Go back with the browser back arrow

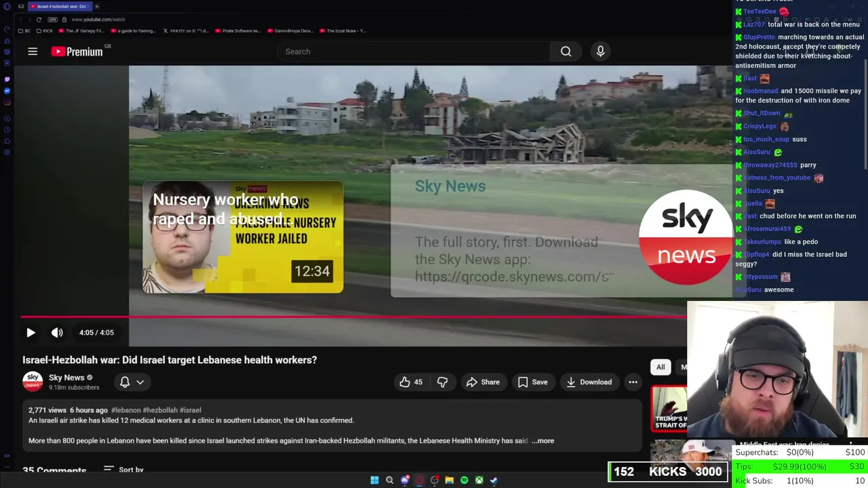pyautogui.click(x=21, y=19)
